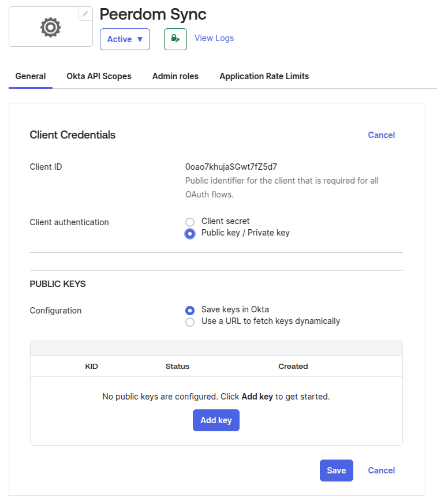Go to the Application Rate Limits tab
Screen dimensions: 437x504
click(264, 76)
